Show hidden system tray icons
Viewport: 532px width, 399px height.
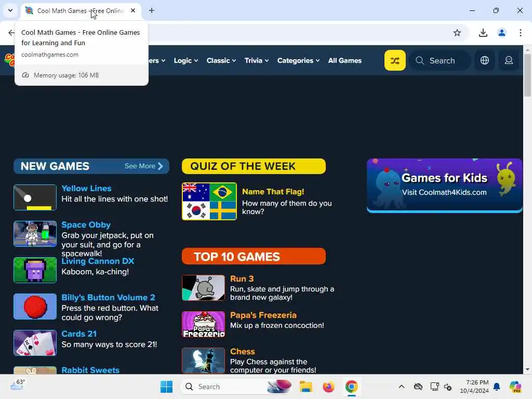click(x=402, y=387)
